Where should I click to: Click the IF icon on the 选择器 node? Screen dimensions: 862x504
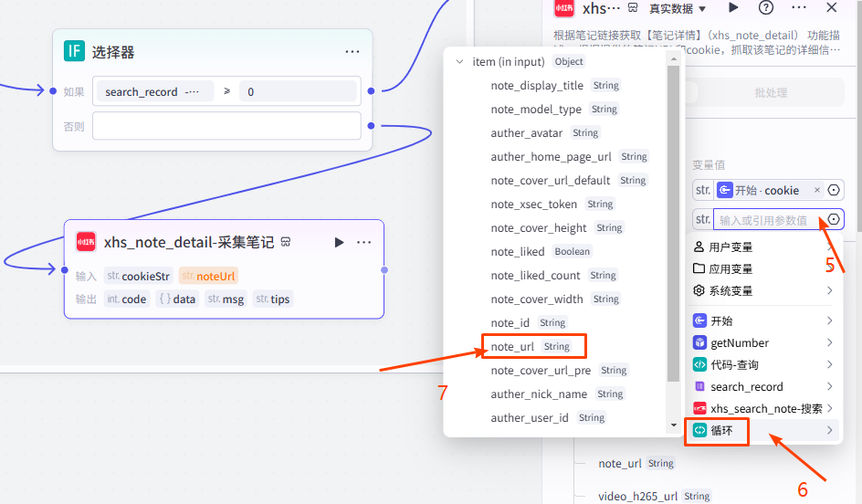click(x=74, y=52)
